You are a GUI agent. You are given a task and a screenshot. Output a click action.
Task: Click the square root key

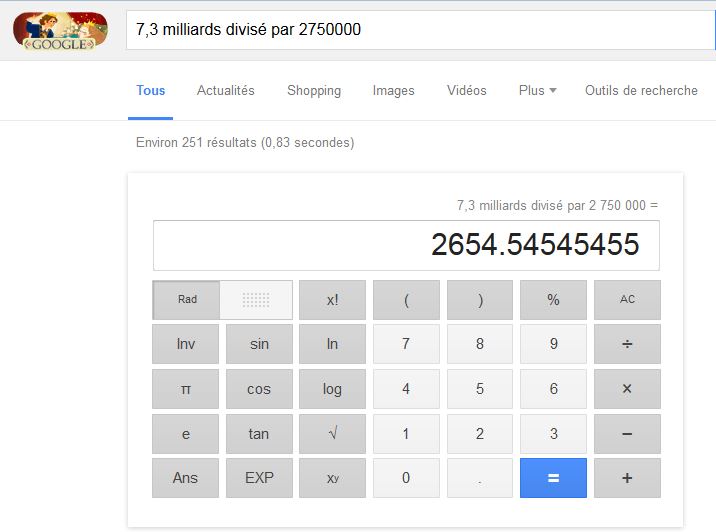pyautogui.click(x=332, y=434)
